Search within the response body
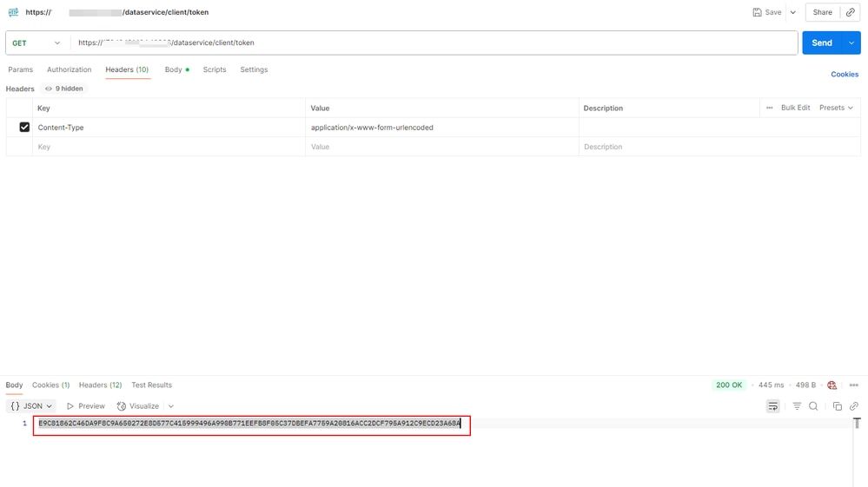868x487 pixels. [813, 406]
